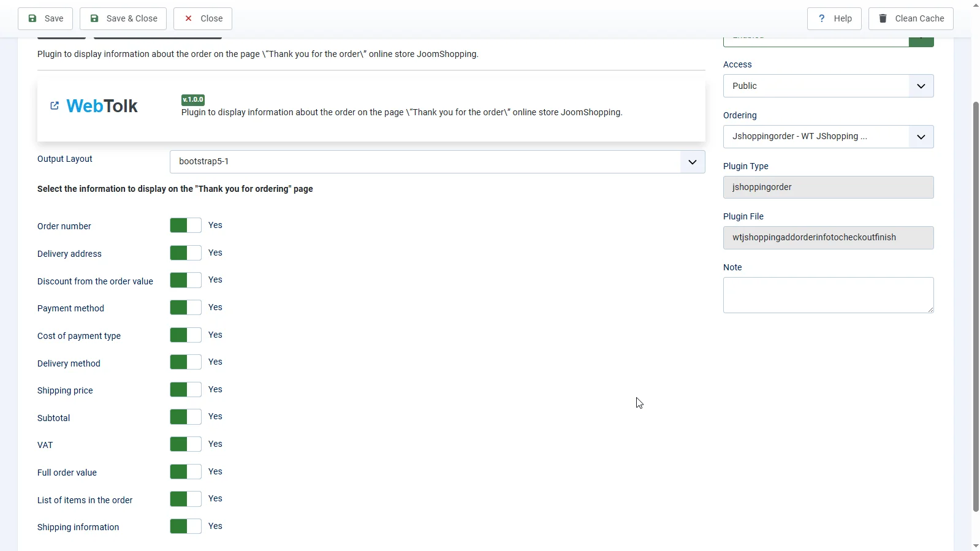
Task: Click the Clean Cache trash button
Action: pyautogui.click(x=910, y=18)
